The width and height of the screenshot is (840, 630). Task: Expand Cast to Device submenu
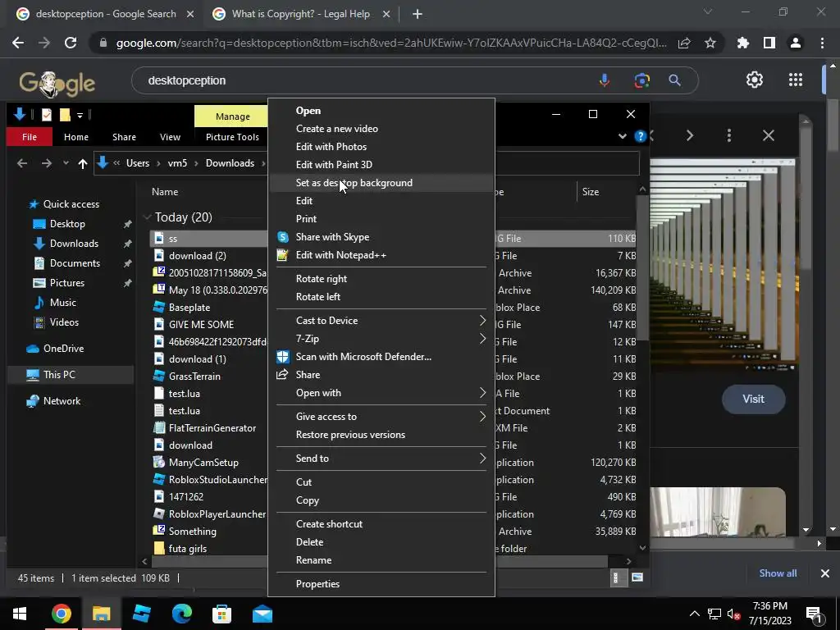click(x=482, y=321)
